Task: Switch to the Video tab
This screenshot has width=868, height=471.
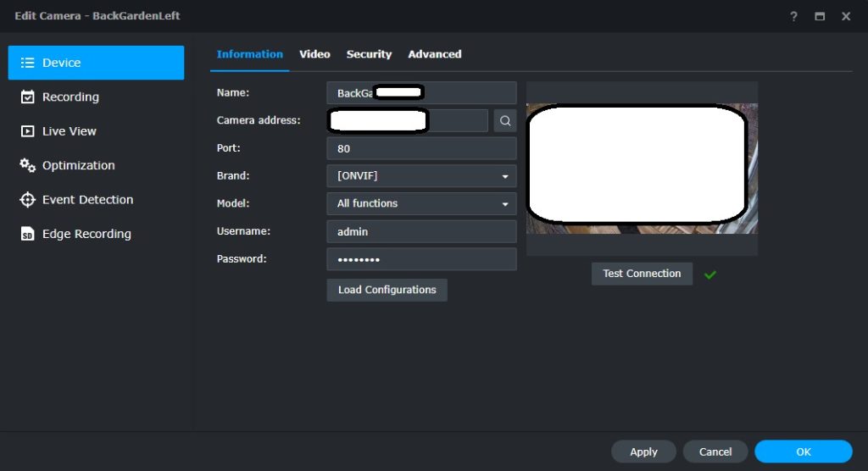Action: coord(314,54)
